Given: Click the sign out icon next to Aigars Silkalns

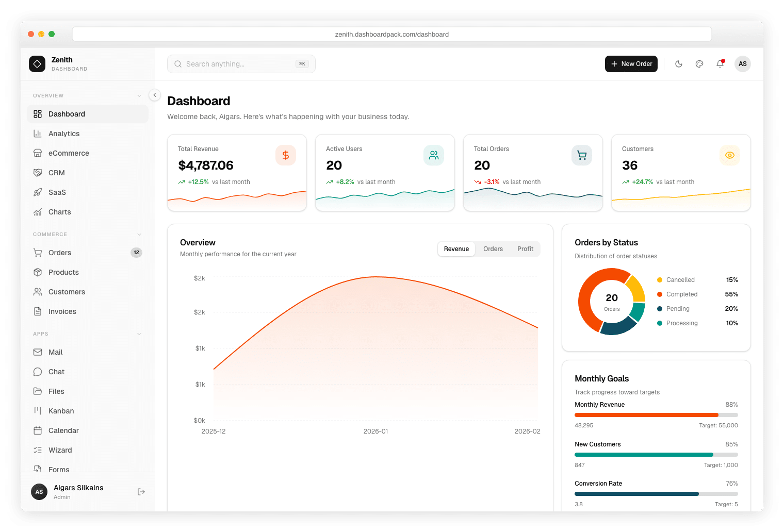Looking at the screenshot, I should coord(141,492).
